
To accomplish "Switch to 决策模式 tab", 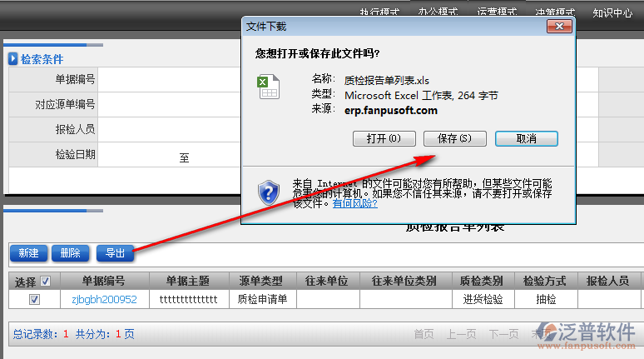I will pos(555,12).
